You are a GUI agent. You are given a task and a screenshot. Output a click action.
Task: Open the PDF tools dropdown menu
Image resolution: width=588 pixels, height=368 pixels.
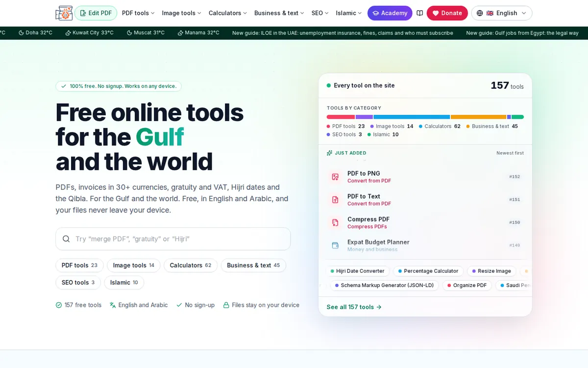pos(138,13)
